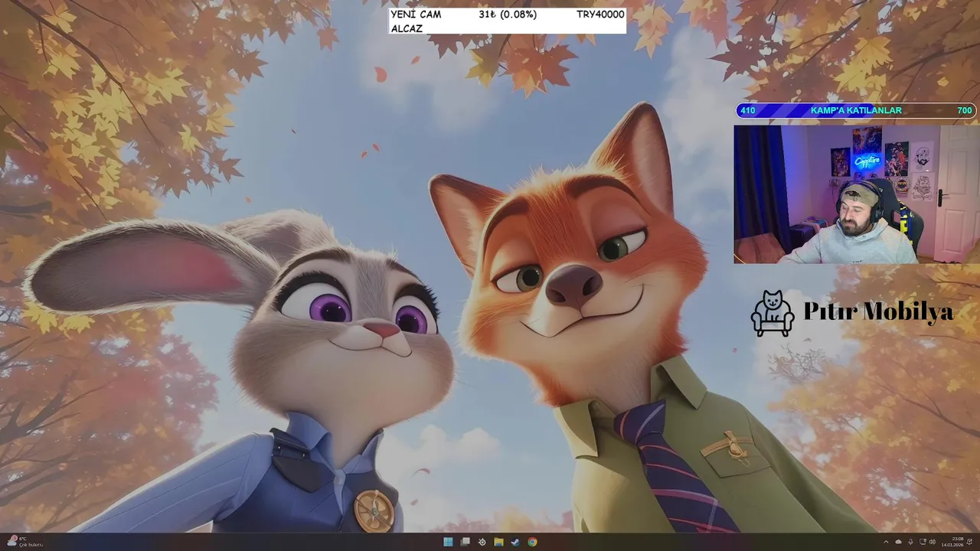Click the ALCAZ text in ticker

407,28
